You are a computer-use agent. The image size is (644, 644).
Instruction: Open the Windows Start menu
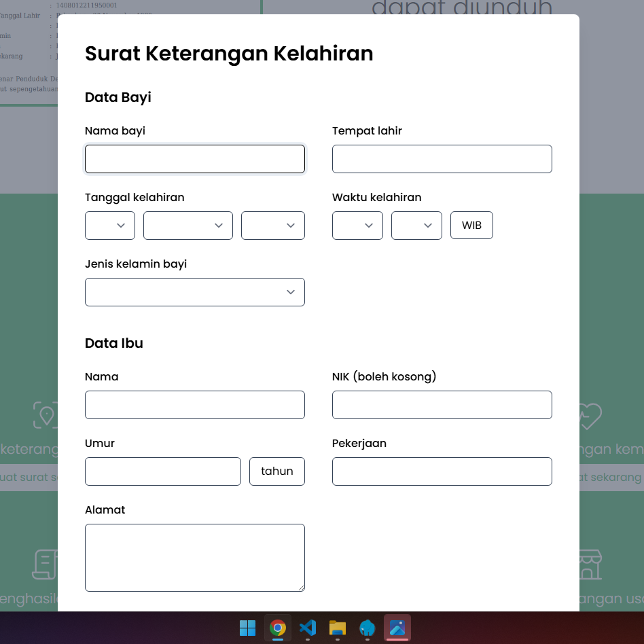pyautogui.click(x=248, y=628)
